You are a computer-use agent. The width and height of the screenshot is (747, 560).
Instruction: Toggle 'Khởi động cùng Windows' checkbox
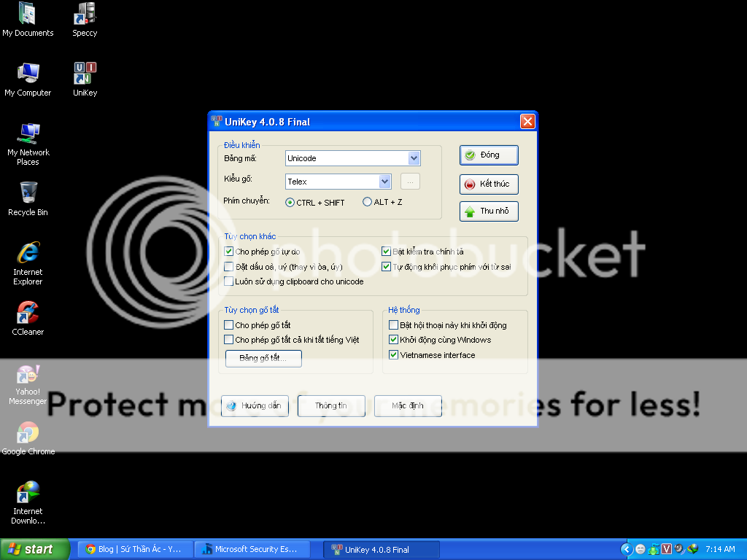[x=393, y=340]
